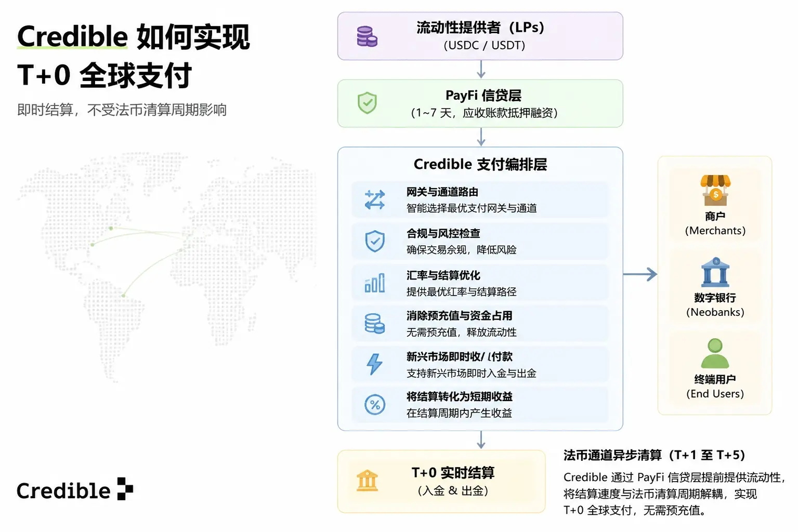This screenshot has width=798, height=532.
Task: Click the Credible wordmark at bottom left
Action: tap(63, 490)
